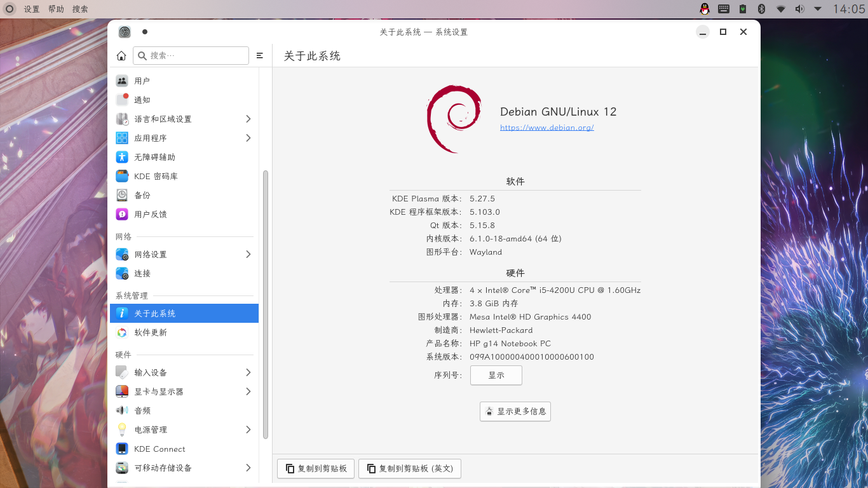Click the Hewlett-Packard manufacturer value
Viewport: 868px width, 488px height.
pyautogui.click(x=501, y=330)
